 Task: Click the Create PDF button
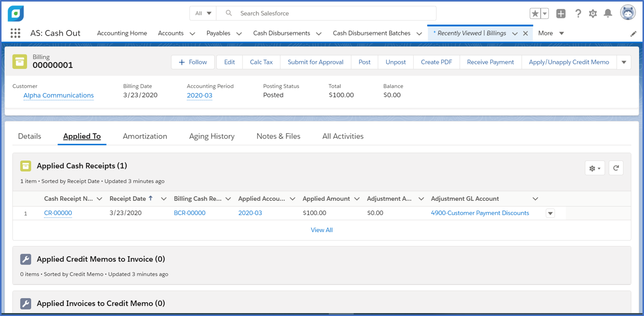point(436,62)
